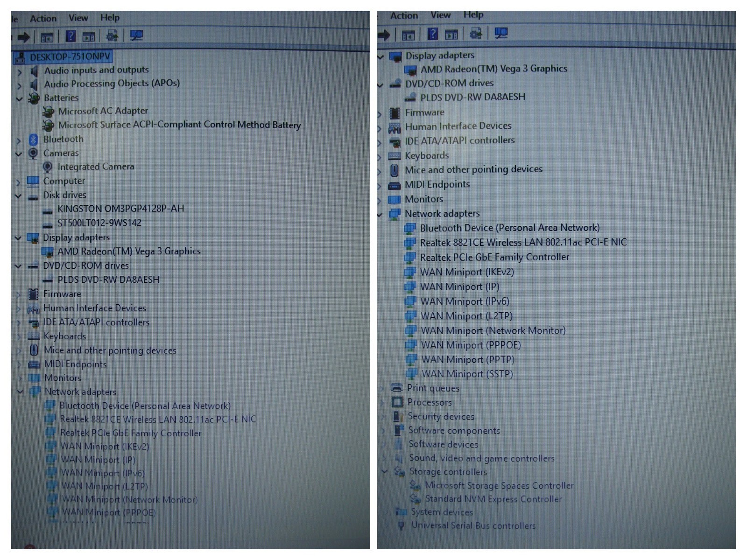Open the View menu in the right window
This screenshot has height=560, width=747.
[x=440, y=15]
